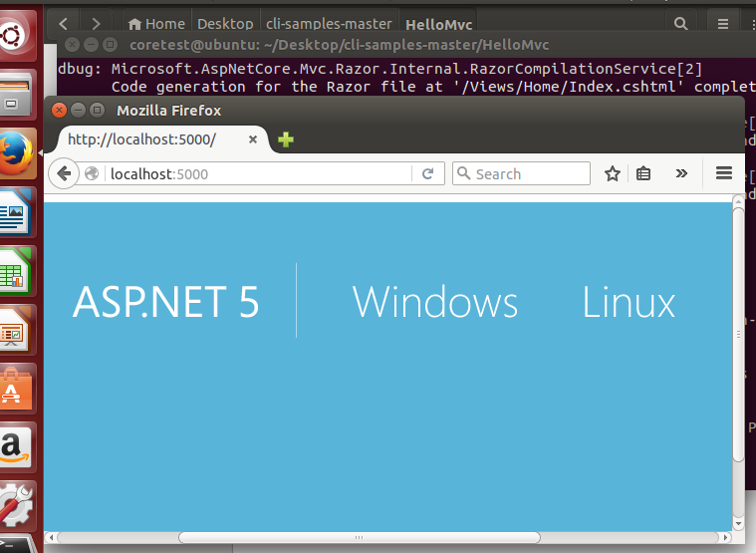This screenshot has width=756, height=553.
Task: Open LibreOffice Writer from launcher
Action: click(x=15, y=212)
